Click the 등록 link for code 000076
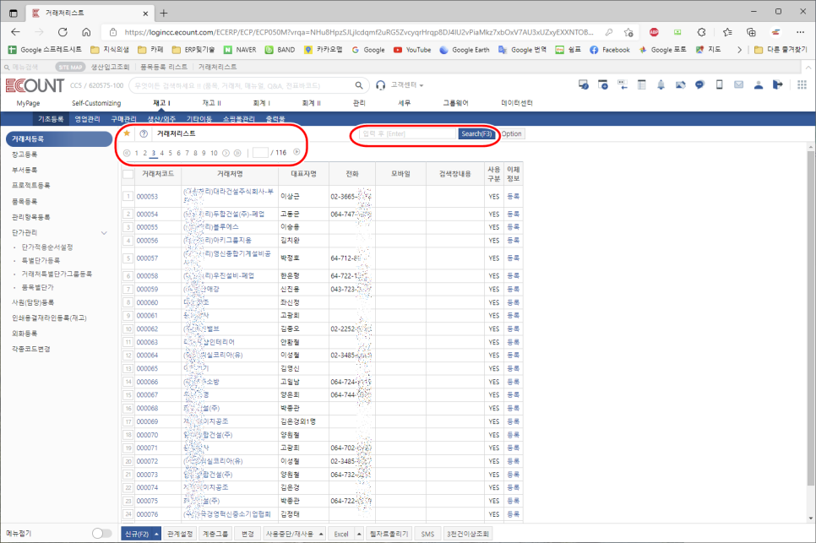 pos(513,514)
